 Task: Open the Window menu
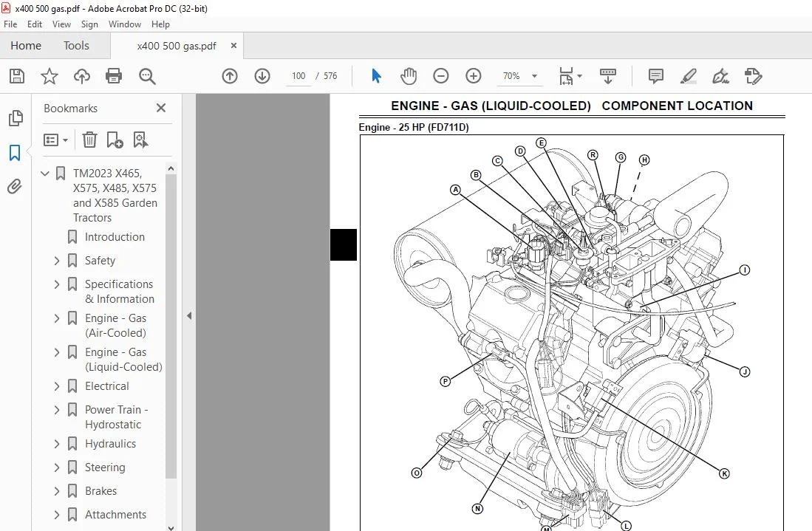[125, 24]
